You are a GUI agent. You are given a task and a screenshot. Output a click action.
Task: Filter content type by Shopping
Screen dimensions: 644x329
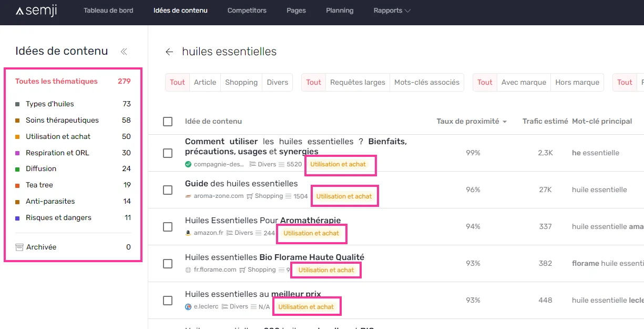tap(241, 82)
